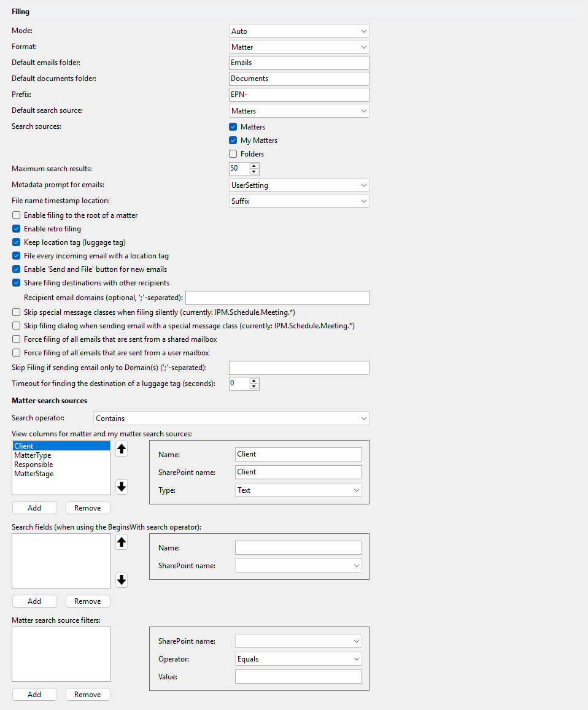Open the Format dropdown
588x710 pixels.
point(299,47)
